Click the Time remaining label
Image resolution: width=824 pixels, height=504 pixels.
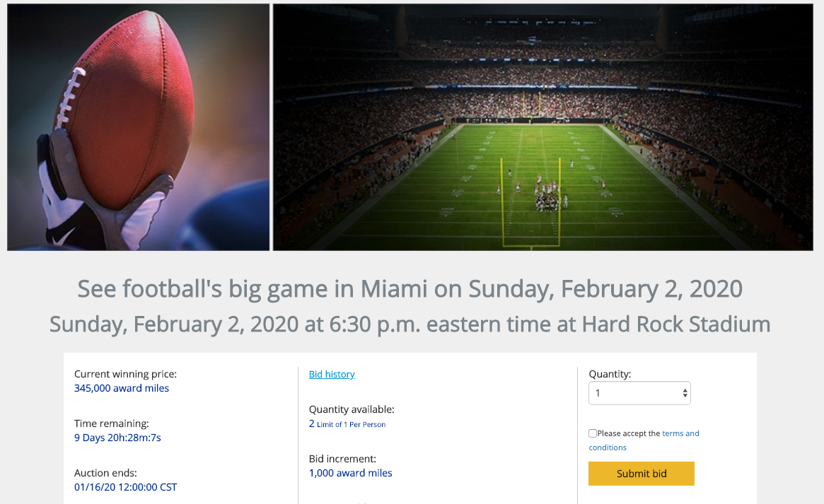[112, 423]
